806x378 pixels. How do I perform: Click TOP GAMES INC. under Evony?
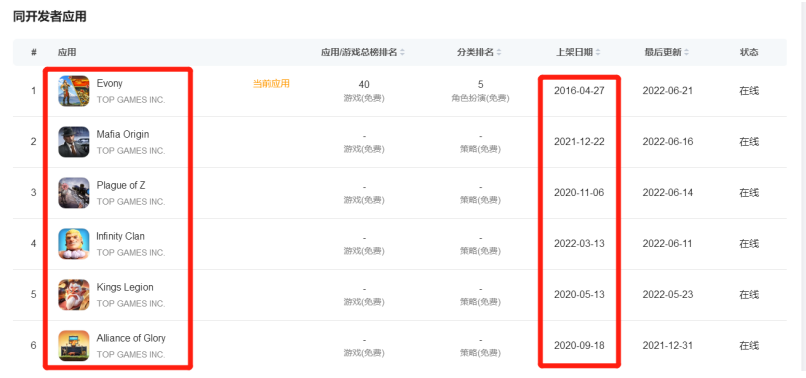131,100
